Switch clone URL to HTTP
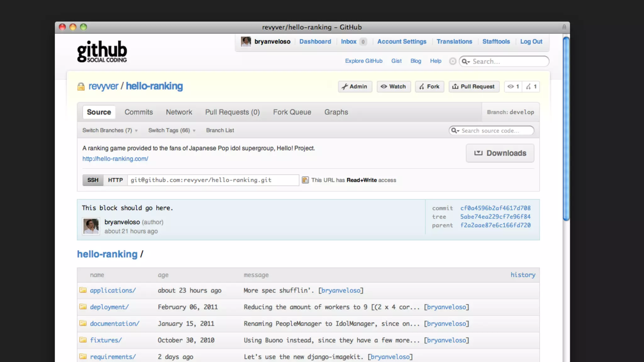The image size is (644, 362). [x=115, y=180]
